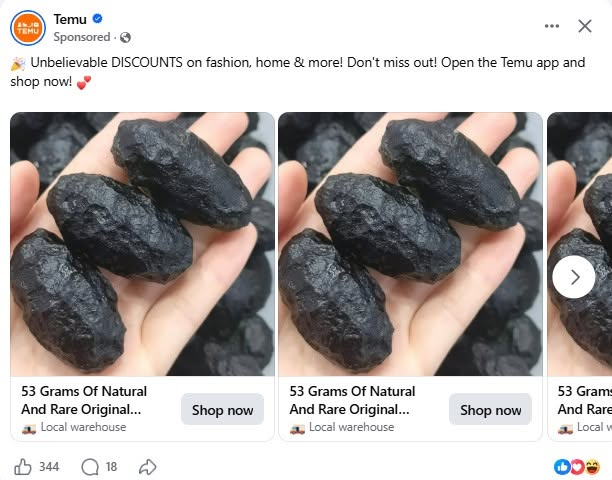This screenshot has height=480, width=612.
Task: Open Temu profile picture logo
Action: [x=28, y=28]
